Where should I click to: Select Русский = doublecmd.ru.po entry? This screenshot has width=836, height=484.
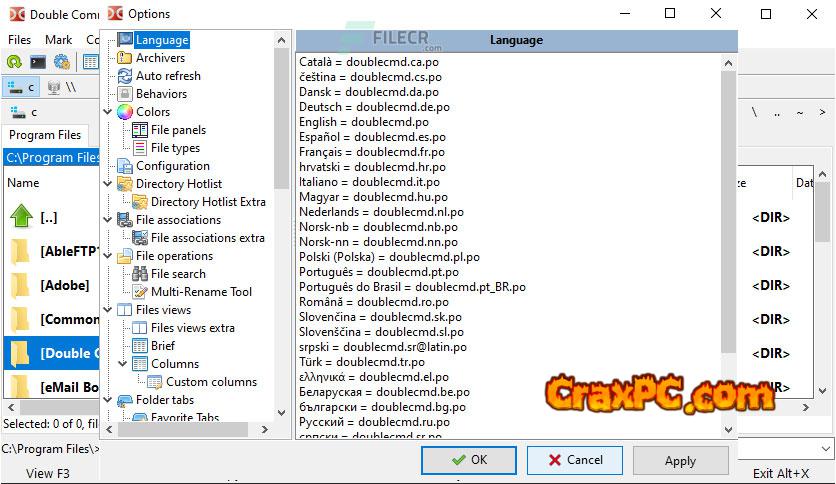tap(374, 422)
